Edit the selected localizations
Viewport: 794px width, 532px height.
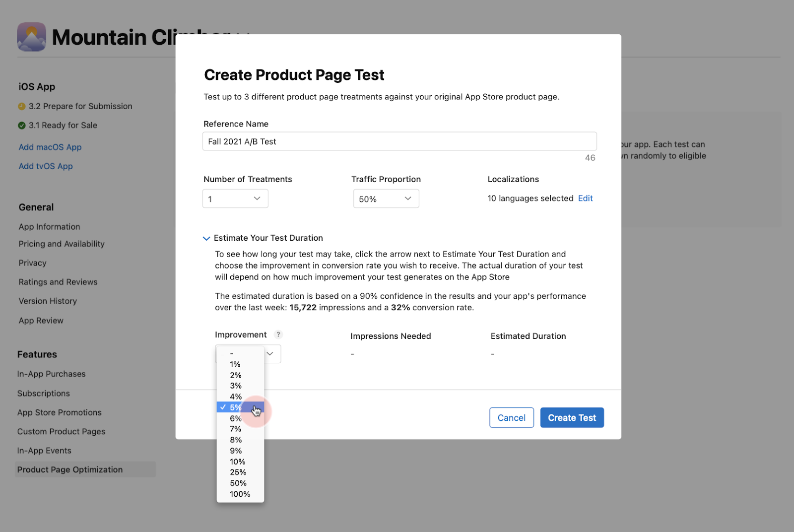585,199
